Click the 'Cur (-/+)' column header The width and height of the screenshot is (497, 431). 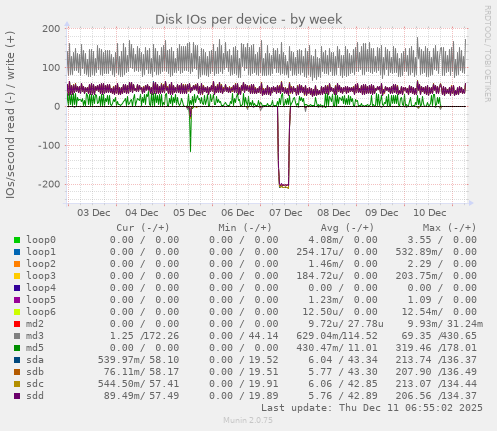[x=143, y=228]
